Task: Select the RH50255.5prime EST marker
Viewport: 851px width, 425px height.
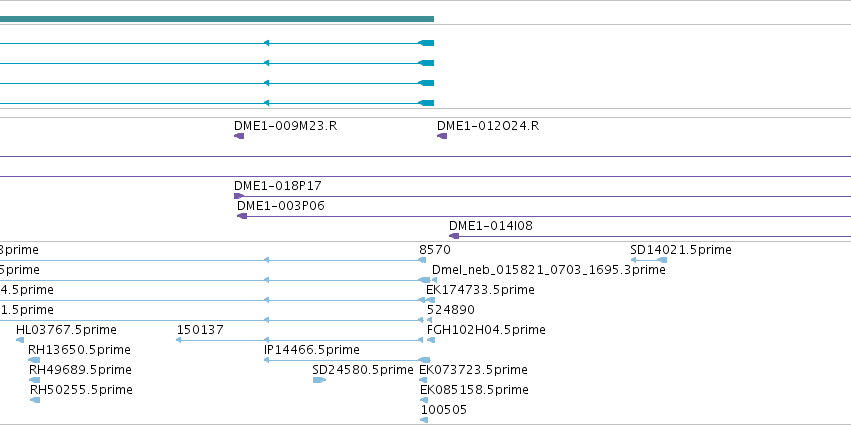Action: (x=35, y=400)
